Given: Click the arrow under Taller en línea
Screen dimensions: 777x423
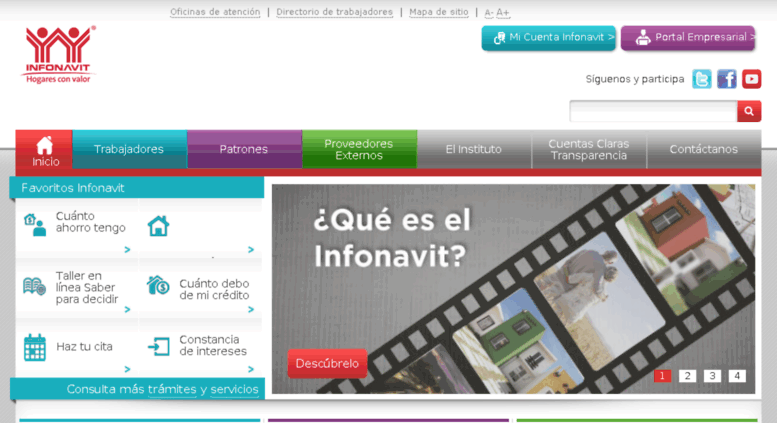Looking at the screenshot, I should [127, 310].
